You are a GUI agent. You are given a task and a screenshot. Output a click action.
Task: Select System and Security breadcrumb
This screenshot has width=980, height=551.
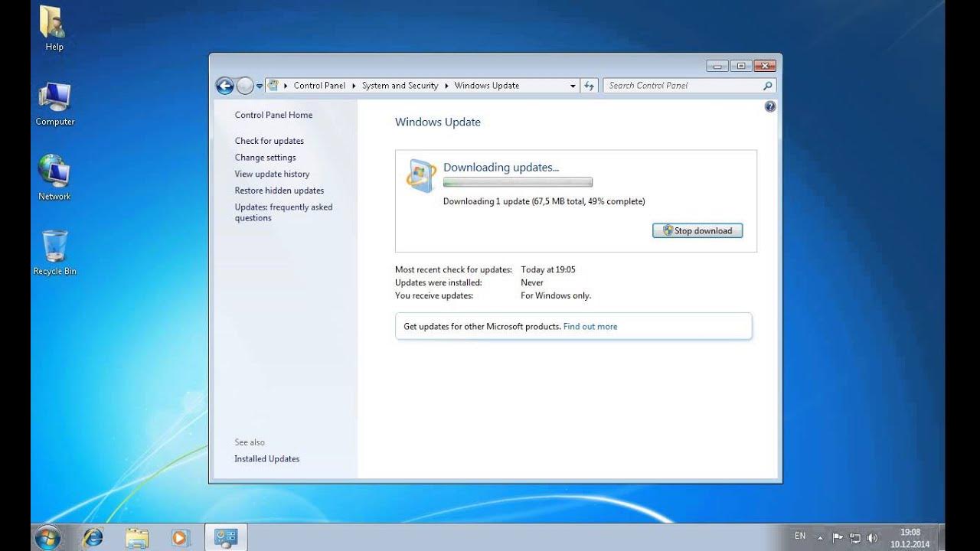coord(400,86)
